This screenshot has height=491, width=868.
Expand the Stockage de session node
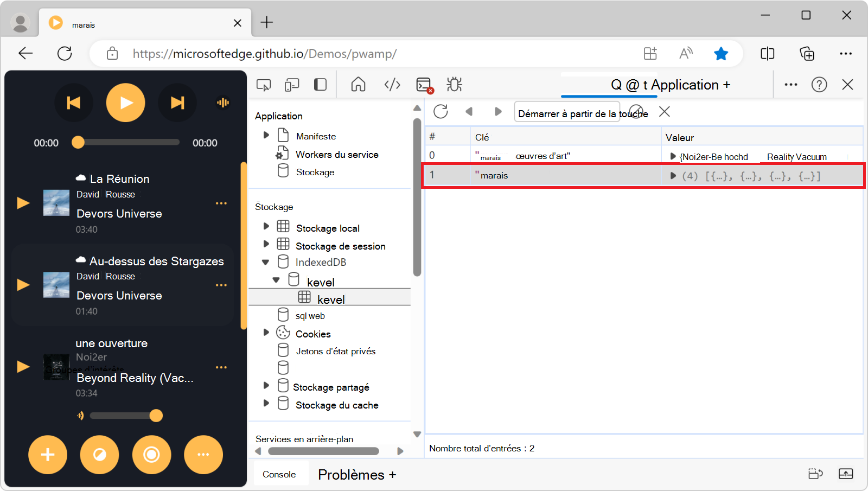pos(266,245)
